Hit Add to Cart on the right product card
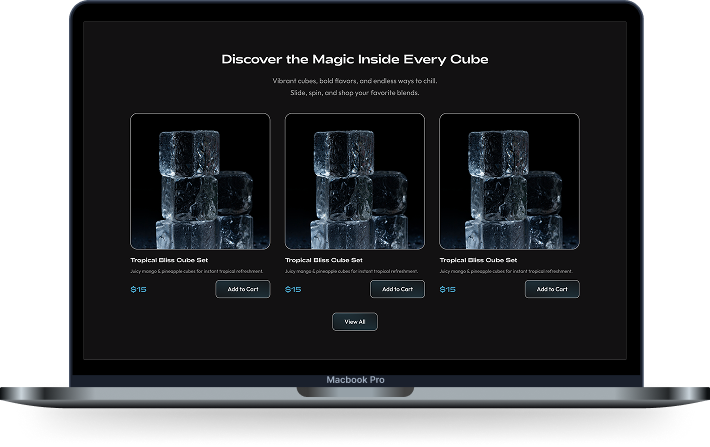Screen dimensions: 710x447 [x=552, y=289]
